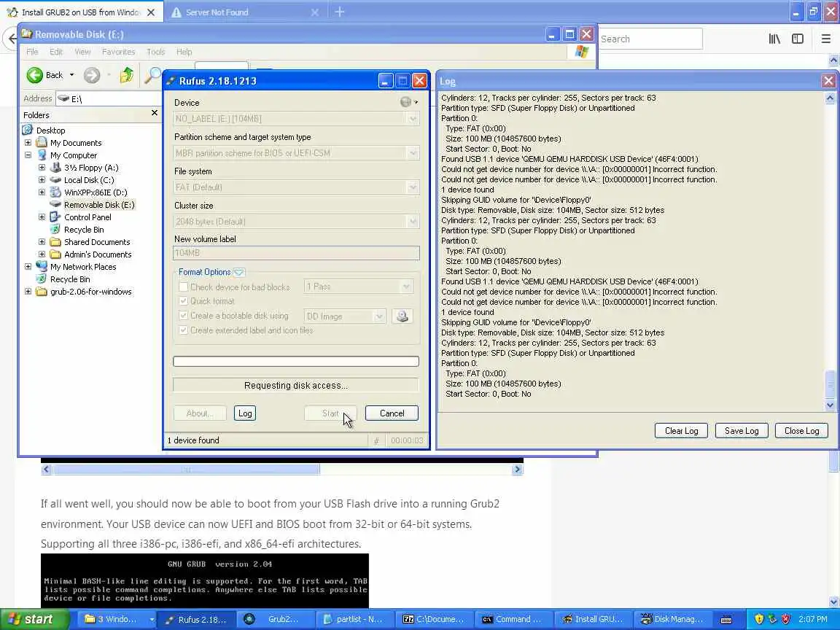Screen dimensions: 840x630
Task: Click the Save Log button
Action: (742, 431)
